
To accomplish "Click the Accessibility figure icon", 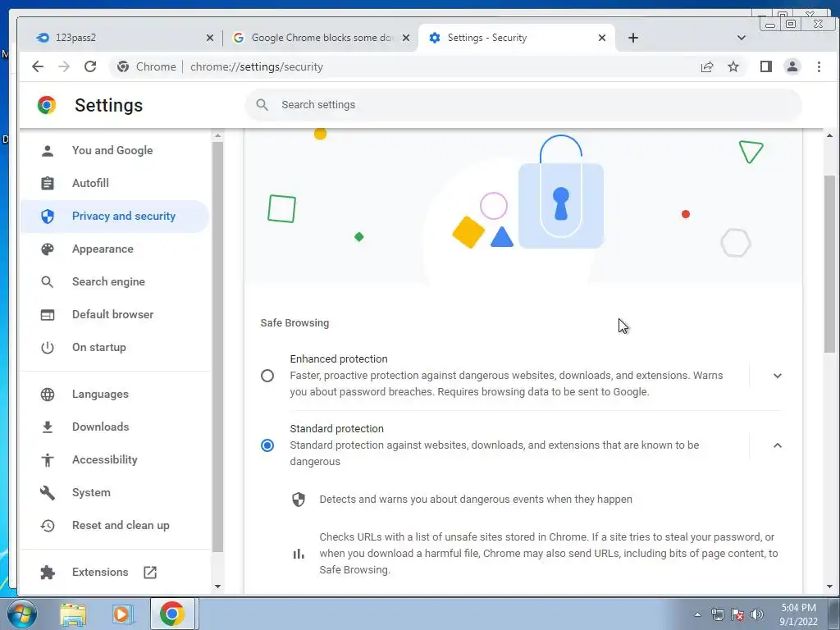I will [x=48, y=459].
